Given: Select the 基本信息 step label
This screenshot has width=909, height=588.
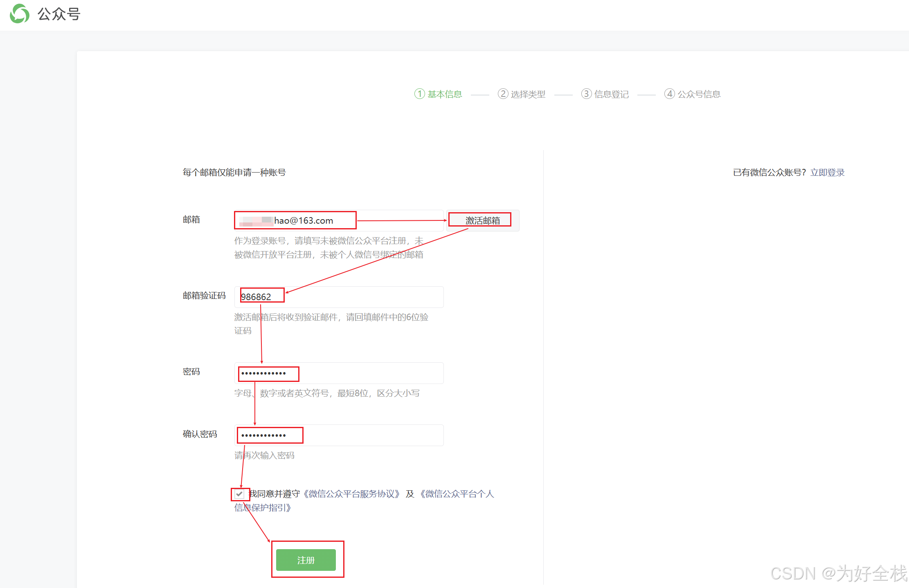Looking at the screenshot, I should click(445, 94).
